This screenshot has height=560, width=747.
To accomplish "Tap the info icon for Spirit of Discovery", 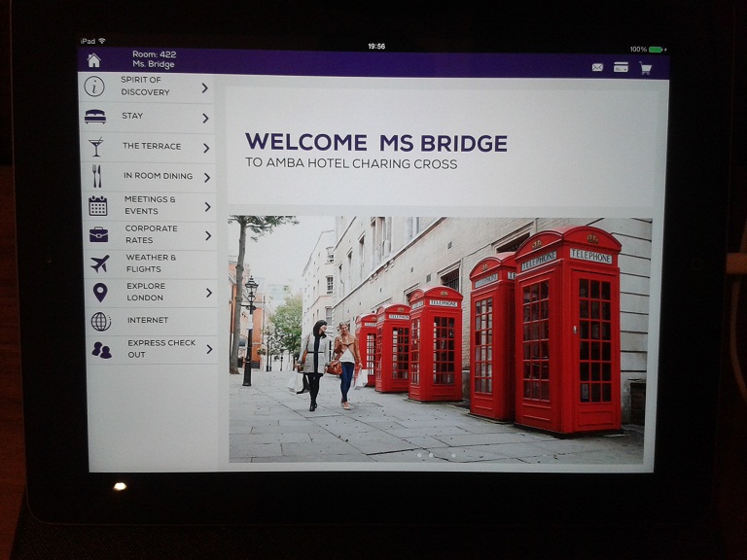I will [x=94, y=87].
